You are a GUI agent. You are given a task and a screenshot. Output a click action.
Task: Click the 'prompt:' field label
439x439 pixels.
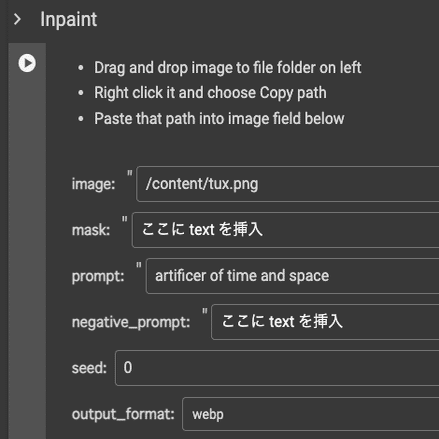(x=98, y=276)
